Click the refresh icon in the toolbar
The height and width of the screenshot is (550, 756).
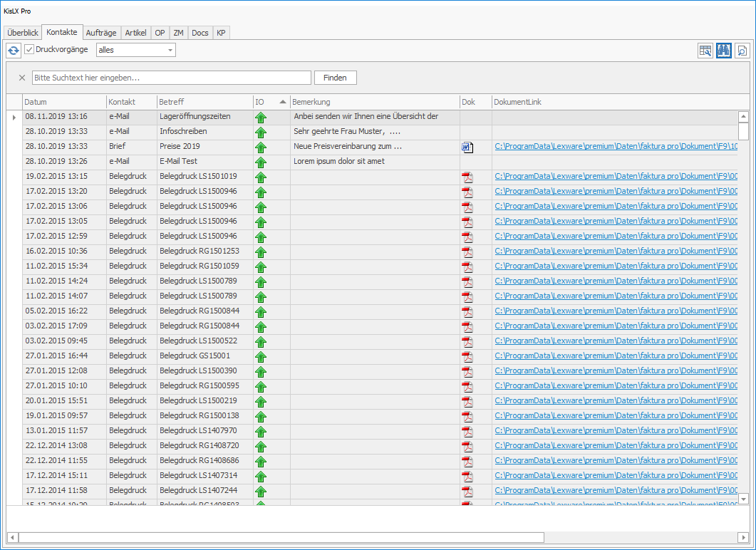click(x=14, y=50)
